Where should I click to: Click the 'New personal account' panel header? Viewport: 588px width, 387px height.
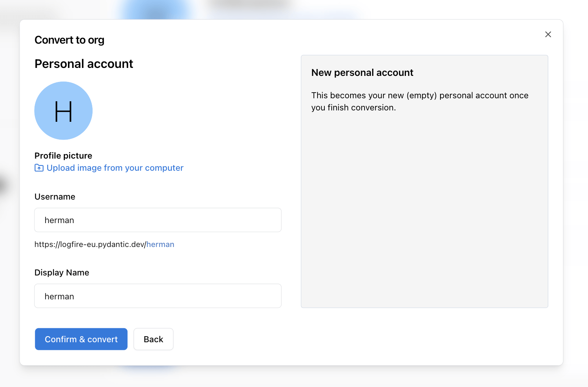click(x=362, y=72)
